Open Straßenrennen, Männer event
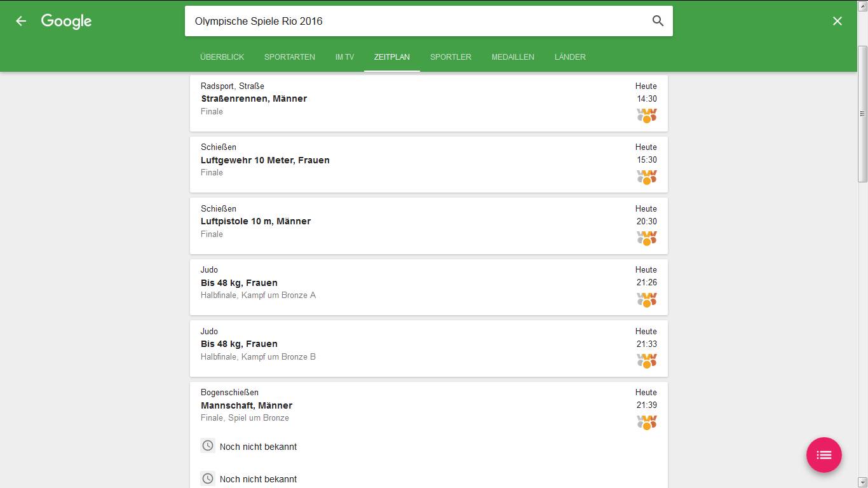The width and height of the screenshot is (868, 488). [x=429, y=104]
